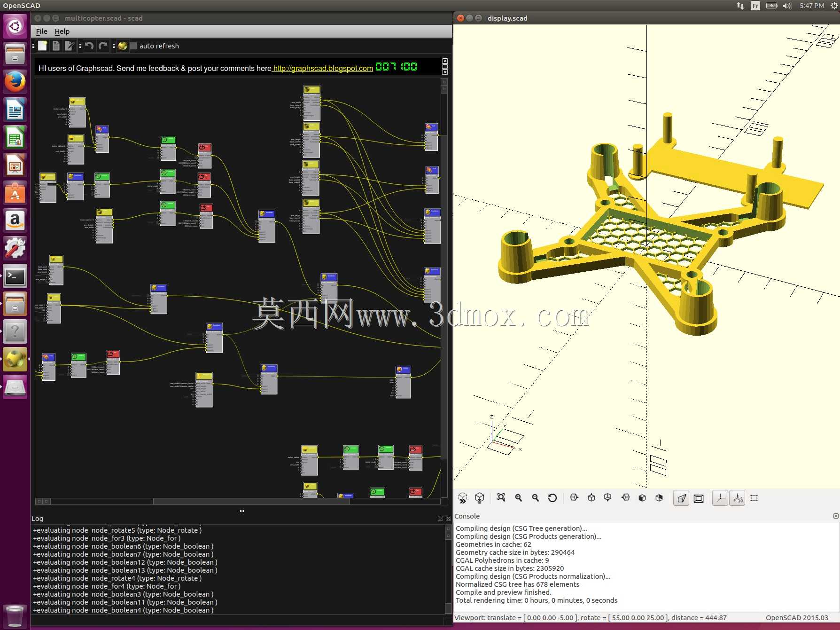This screenshot has width=840, height=630.
Task: Select log line node_boolean11
Action: tap(125, 602)
